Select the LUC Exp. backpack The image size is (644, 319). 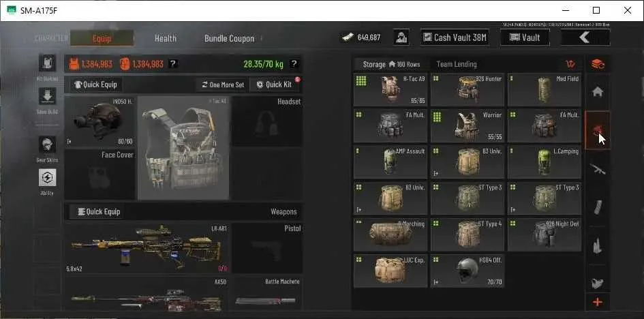[390, 271]
